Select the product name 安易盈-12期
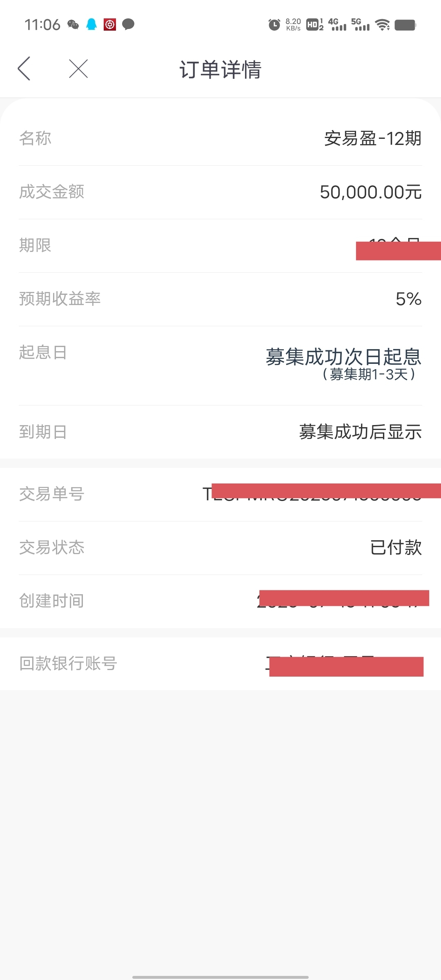This screenshot has height=980, width=441. click(373, 138)
